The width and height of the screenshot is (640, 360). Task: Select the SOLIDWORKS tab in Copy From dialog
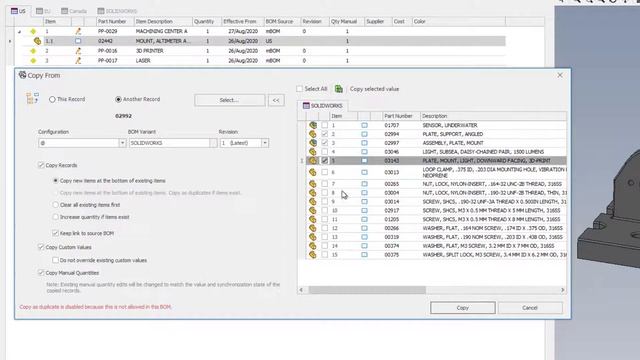tap(323, 106)
